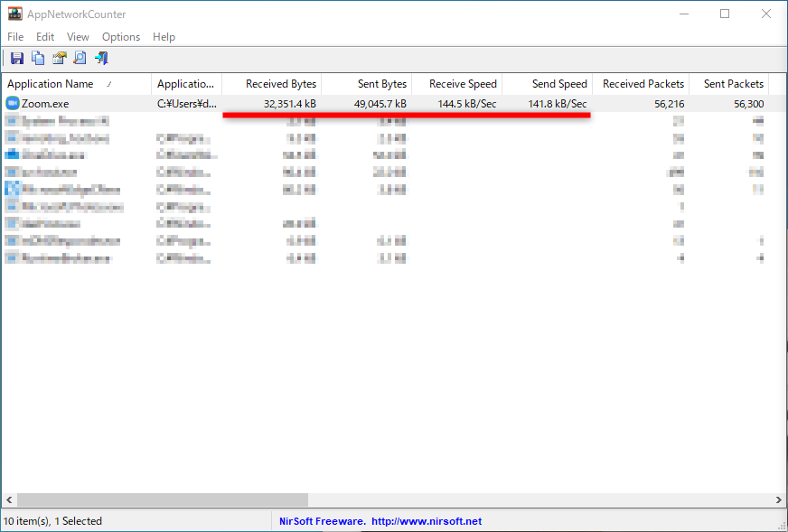
Task: Click the AppNetworkCounter title bar icon
Action: pos(14,14)
